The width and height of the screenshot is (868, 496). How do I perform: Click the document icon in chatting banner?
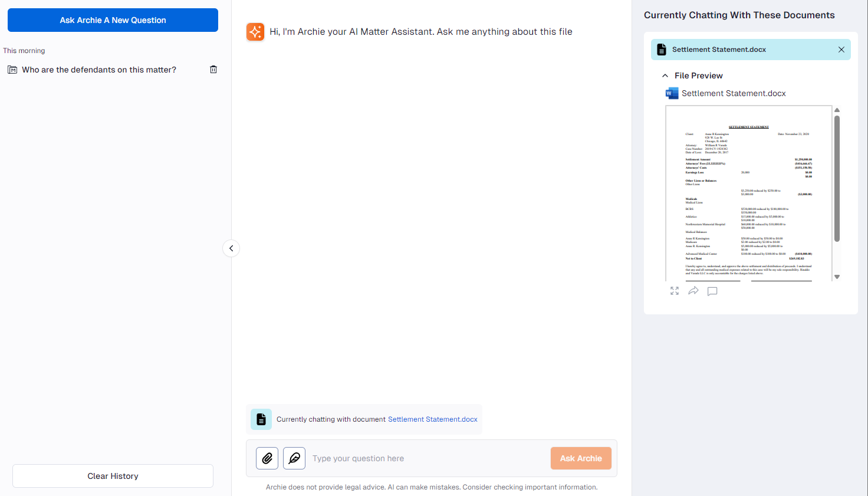pos(261,419)
